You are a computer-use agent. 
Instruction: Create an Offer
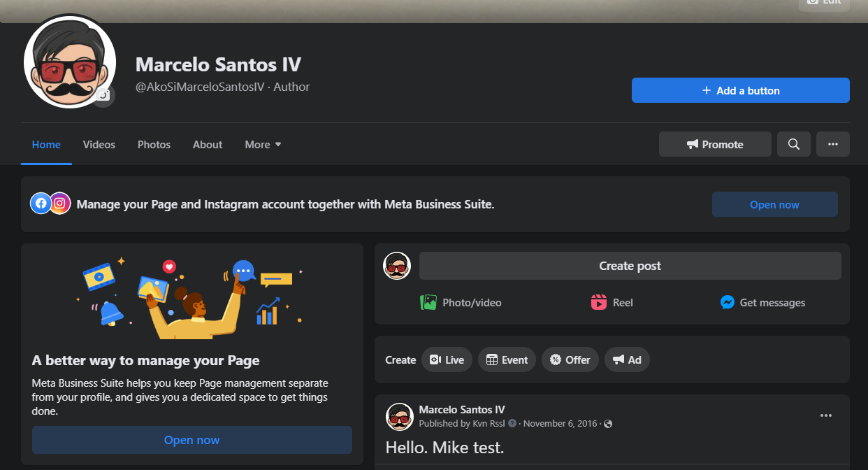click(570, 359)
